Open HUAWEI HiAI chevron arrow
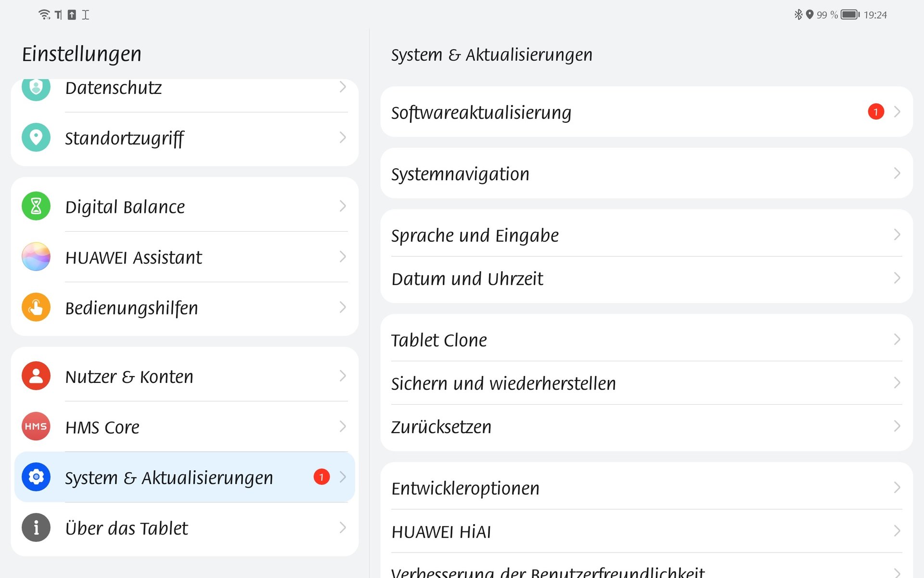This screenshot has width=924, height=578. tap(897, 531)
